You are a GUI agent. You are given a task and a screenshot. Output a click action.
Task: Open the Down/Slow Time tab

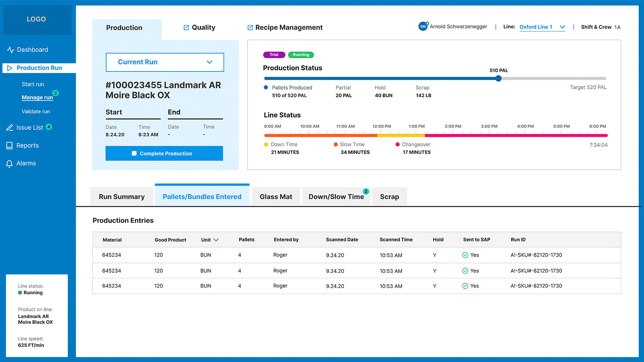(336, 197)
